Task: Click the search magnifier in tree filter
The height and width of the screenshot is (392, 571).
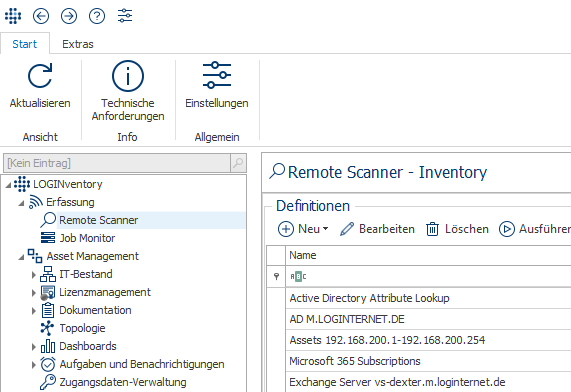Action: 238,163
